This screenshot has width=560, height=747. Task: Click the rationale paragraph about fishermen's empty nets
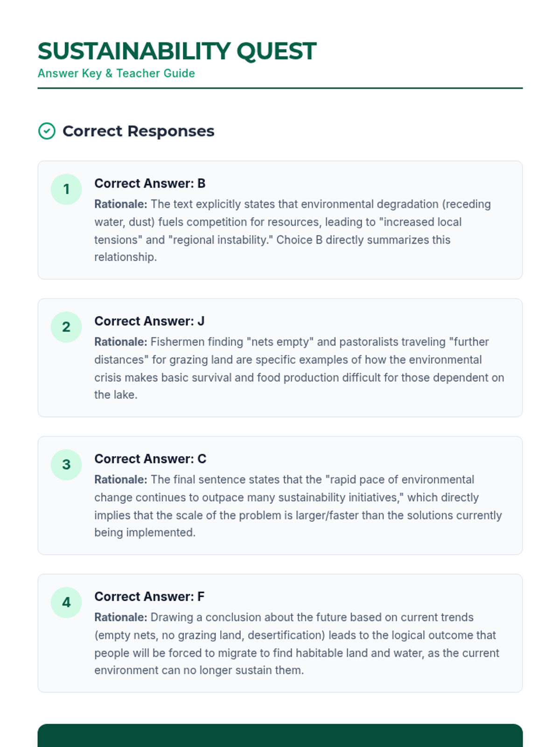point(299,368)
